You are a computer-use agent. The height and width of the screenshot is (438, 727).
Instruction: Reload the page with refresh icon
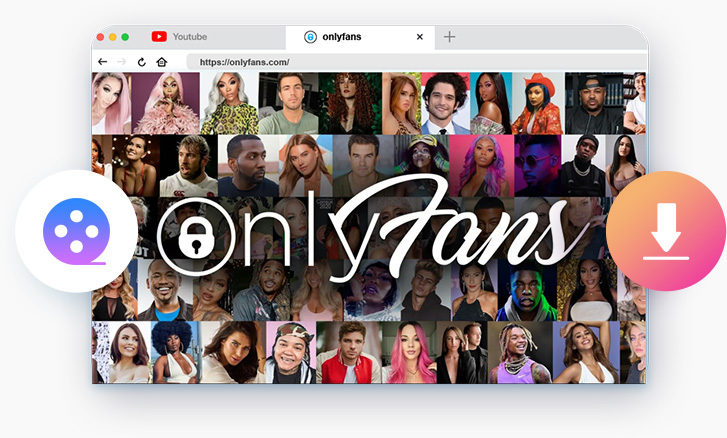[141, 62]
